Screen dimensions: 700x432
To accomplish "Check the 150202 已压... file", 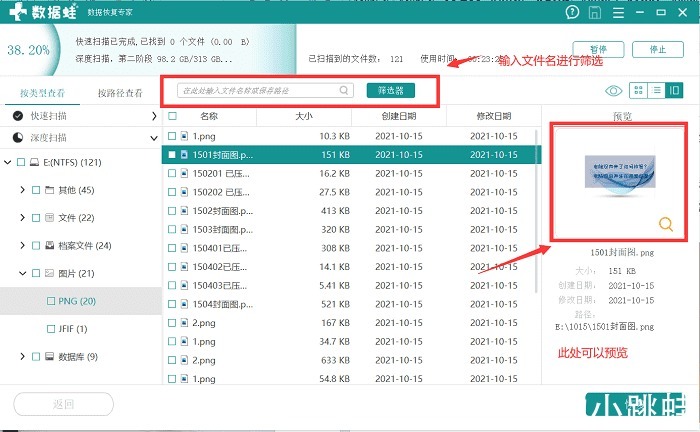I will pyautogui.click(x=172, y=192).
